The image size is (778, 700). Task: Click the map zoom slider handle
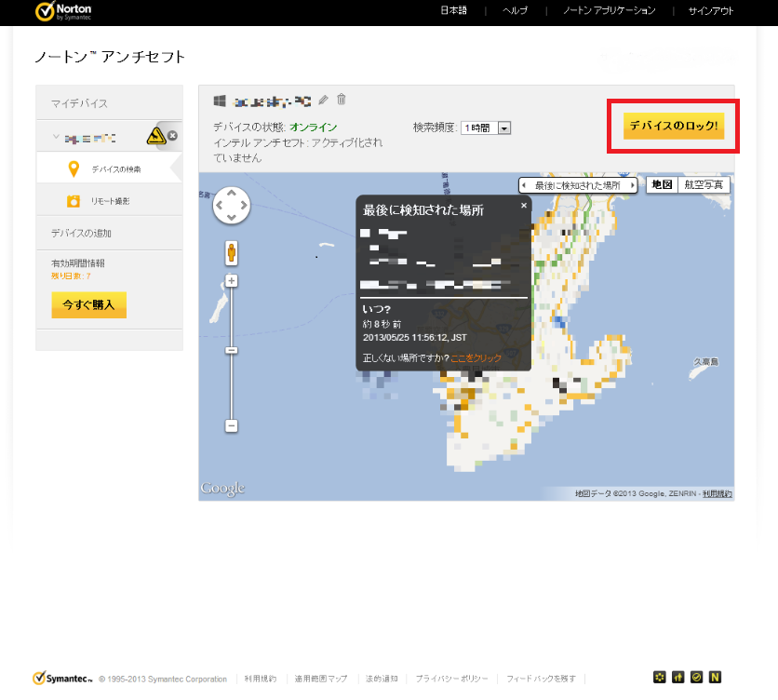pos(231,351)
